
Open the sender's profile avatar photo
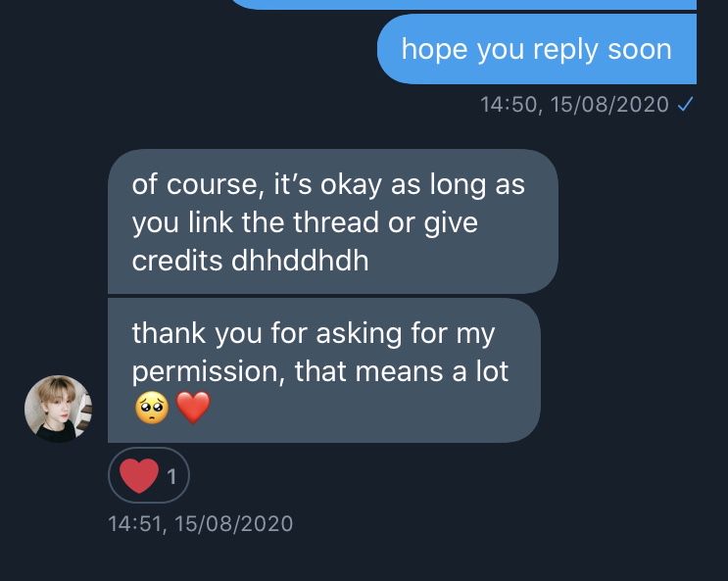pyautogui.click(x=58, y=409)
